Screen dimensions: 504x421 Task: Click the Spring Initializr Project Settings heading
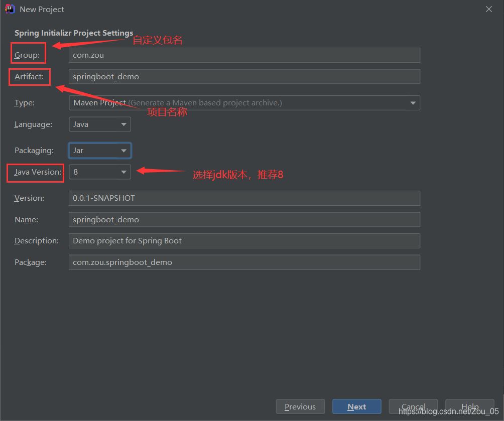click(74, 33)
